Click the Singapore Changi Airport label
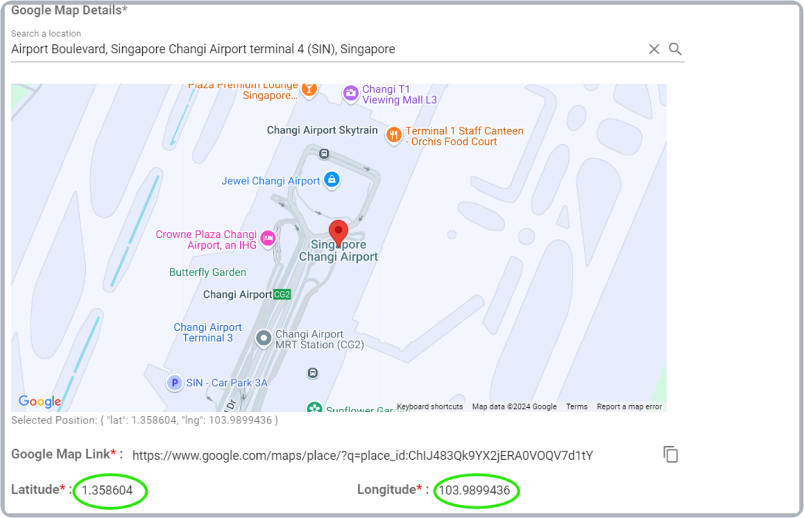804x518 pixels. click(338, 251)
